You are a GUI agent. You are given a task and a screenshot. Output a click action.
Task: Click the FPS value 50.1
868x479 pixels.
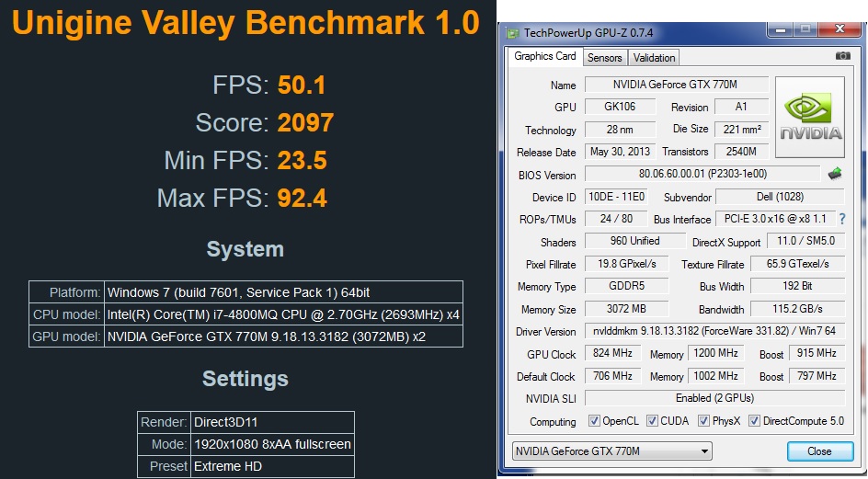click(302, 86)
